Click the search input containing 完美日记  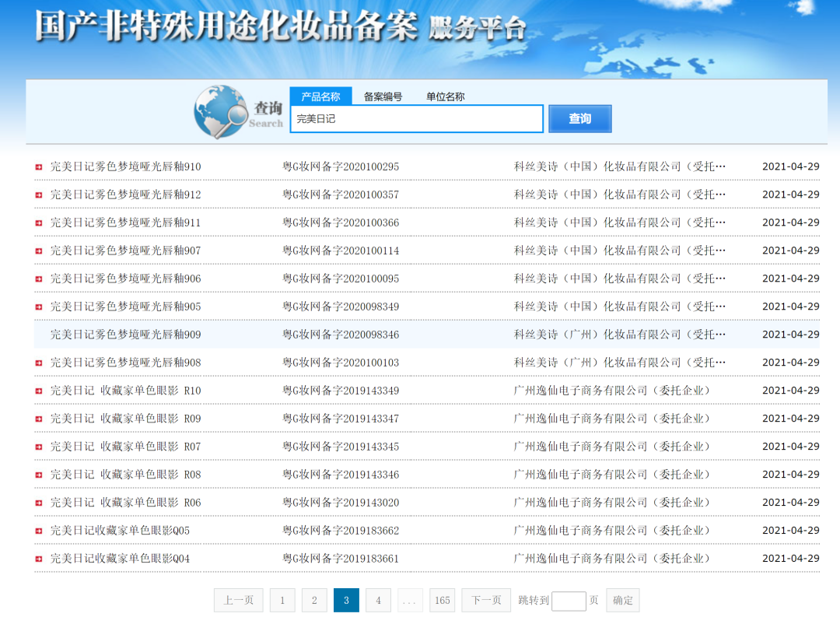[416, 118]
